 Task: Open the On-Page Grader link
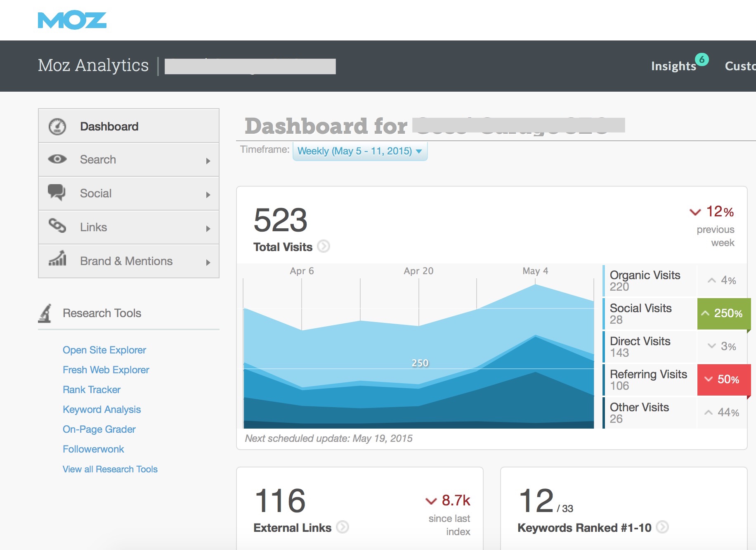pos(99,429)
